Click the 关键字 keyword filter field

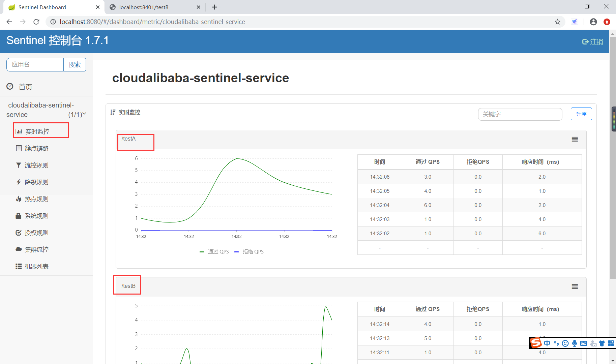pyautogui.click(x=520, y=114)
